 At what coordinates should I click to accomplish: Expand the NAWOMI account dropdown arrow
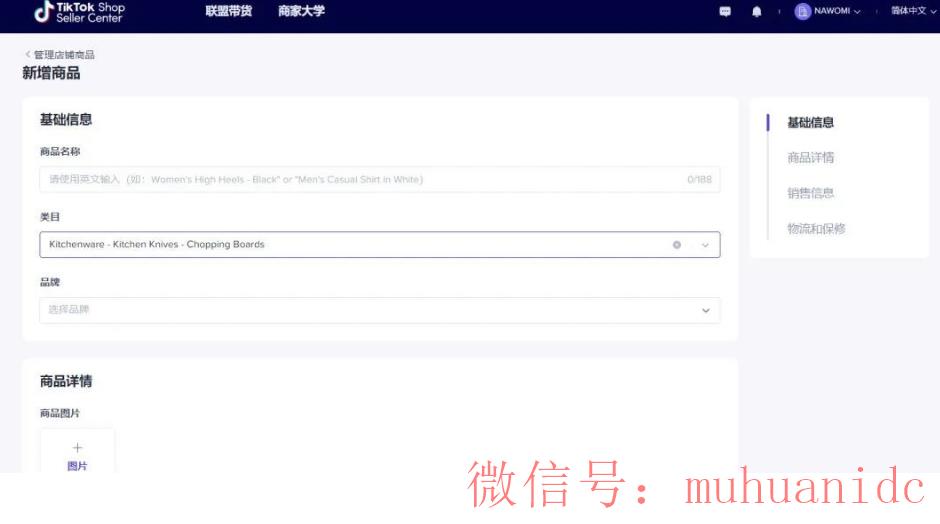(857, 12)
